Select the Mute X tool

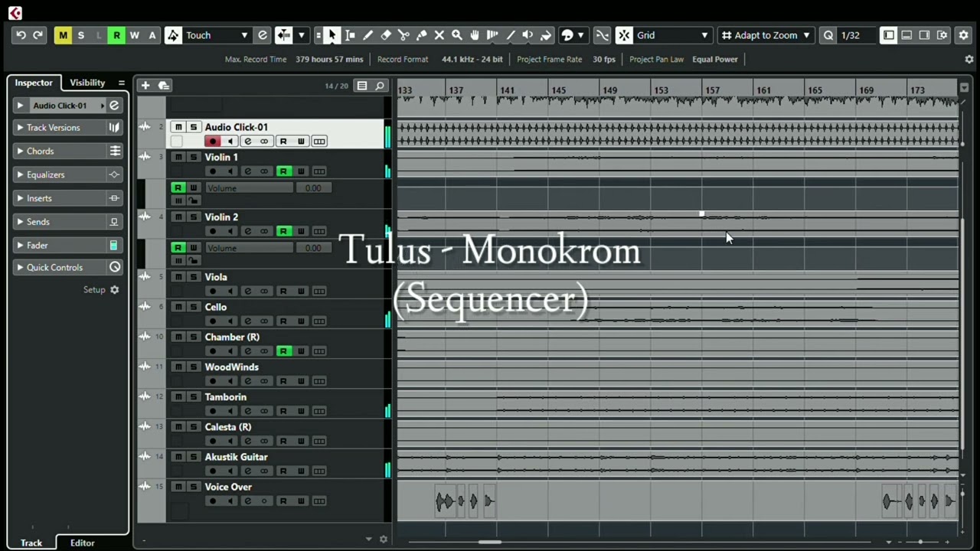click(439, 35)
